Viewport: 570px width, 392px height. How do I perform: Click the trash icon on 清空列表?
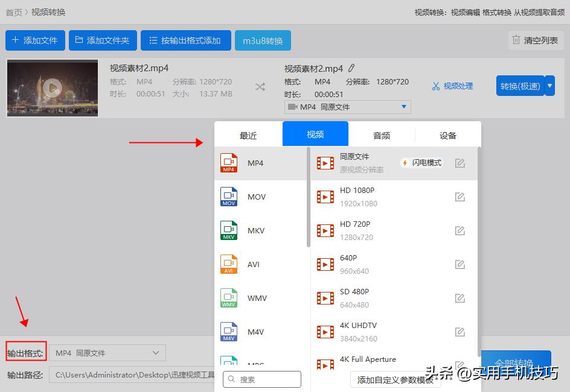point(516,40)
